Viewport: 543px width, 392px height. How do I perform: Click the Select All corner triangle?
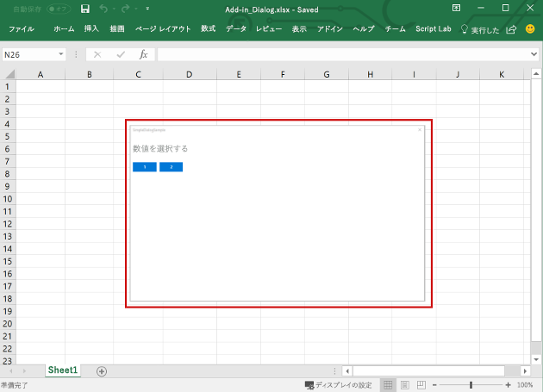click(x=9, y=74)
